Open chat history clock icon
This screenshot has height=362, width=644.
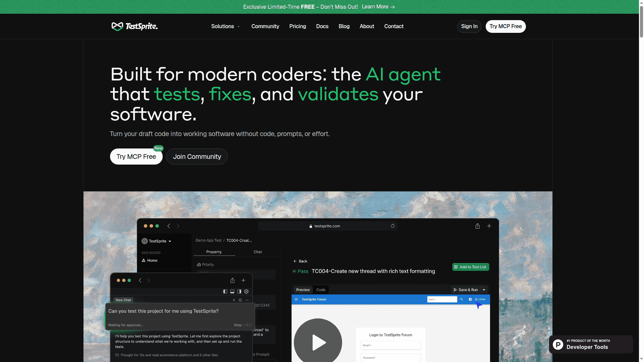pos(240,300)
